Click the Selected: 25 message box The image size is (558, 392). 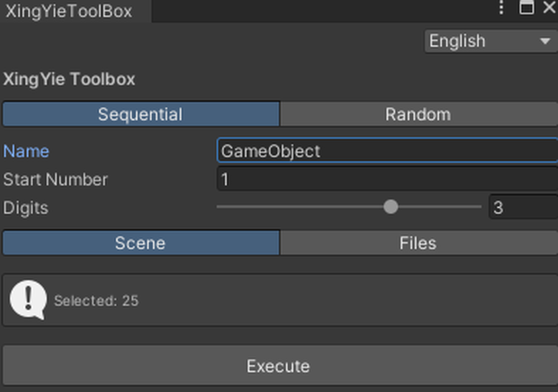pos(280,300)
